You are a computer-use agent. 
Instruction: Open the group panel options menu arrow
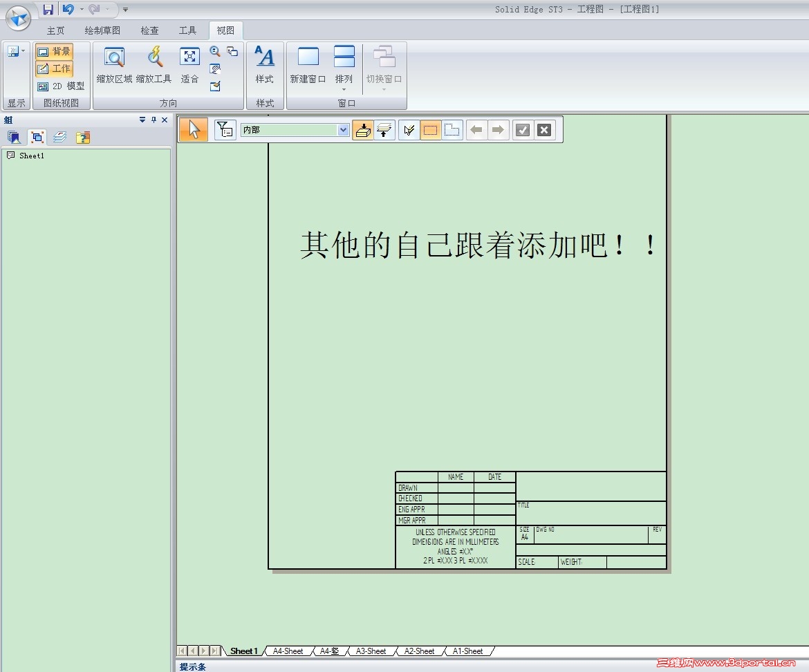pyautogui.click(x=142, y=120)
